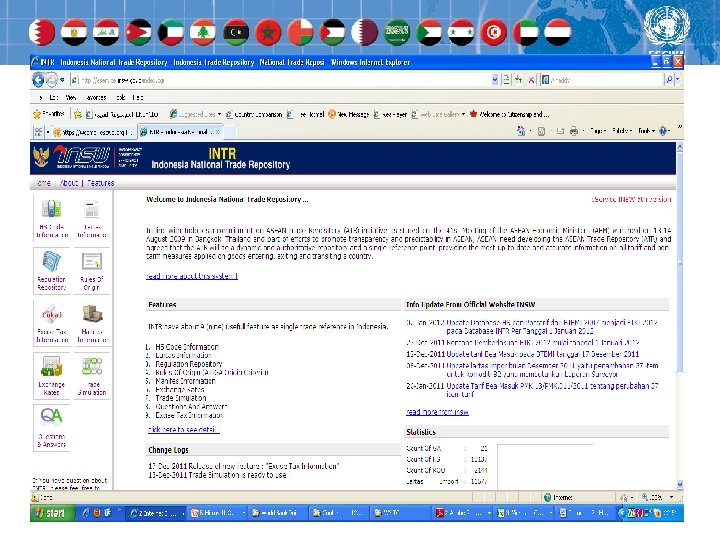Viewport: 720px width, 540px height.
Task: Click the red Switch to INSW version link
Action: pos(631,199)
